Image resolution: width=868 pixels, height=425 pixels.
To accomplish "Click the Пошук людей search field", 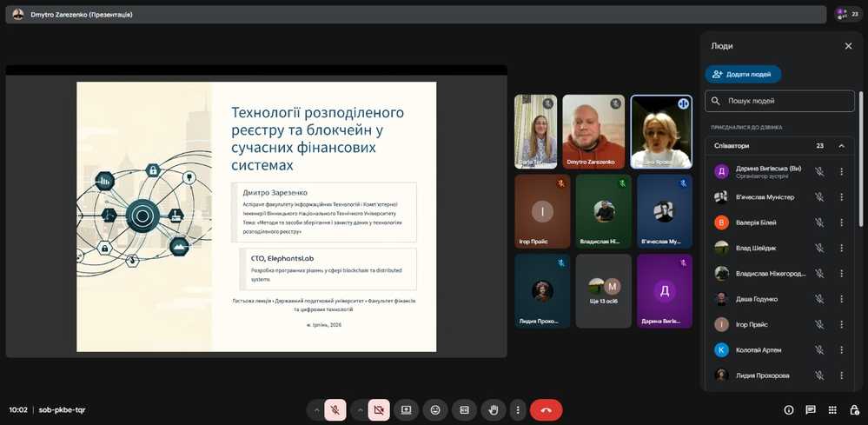I will click(786, 101).
